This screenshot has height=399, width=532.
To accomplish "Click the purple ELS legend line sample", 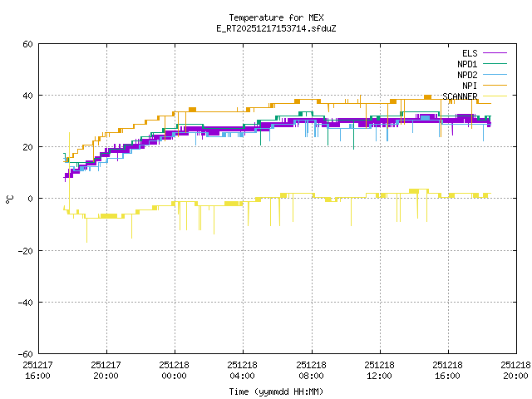I will tap(494, 52).
